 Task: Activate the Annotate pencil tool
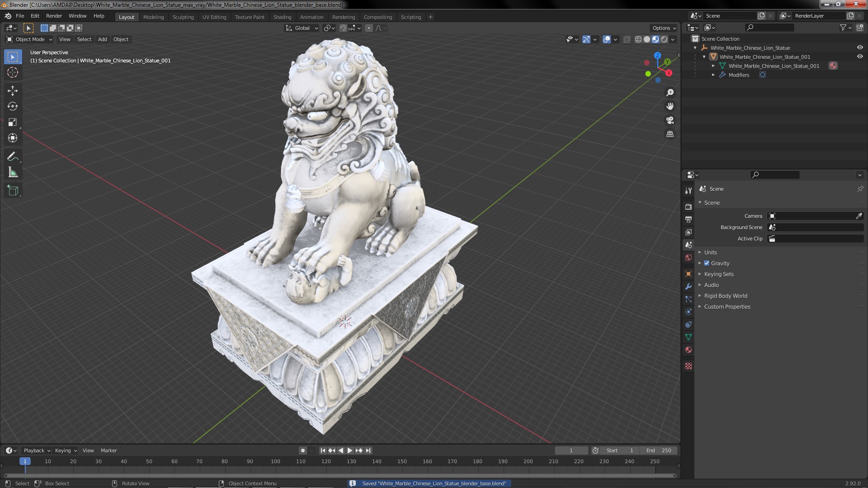[x=13, y=157]
